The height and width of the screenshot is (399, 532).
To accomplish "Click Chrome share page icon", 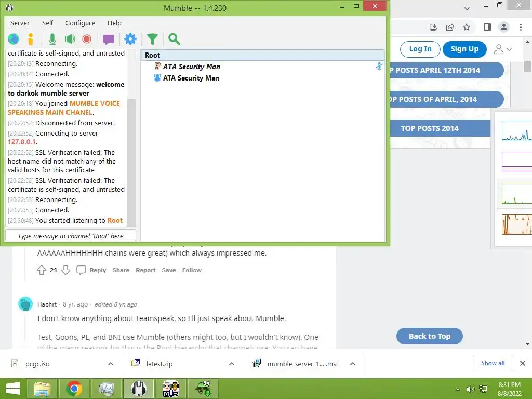I will pos(450,27).
